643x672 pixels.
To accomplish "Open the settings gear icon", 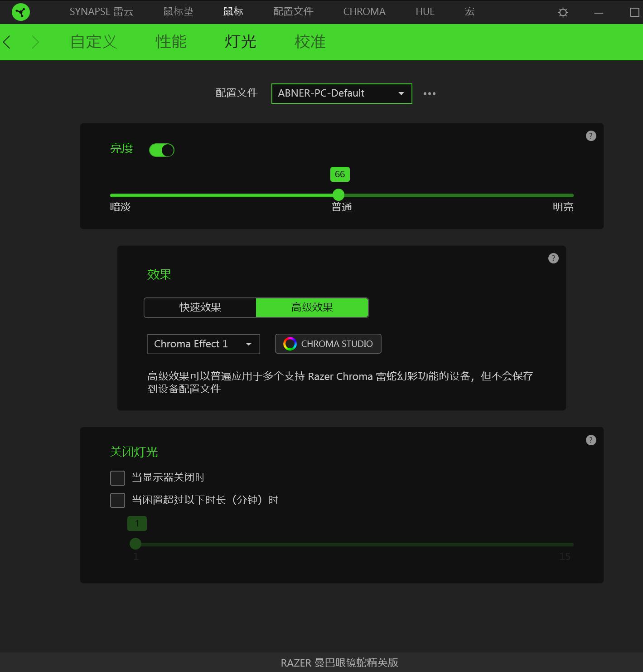I will (x=562, y=12).
